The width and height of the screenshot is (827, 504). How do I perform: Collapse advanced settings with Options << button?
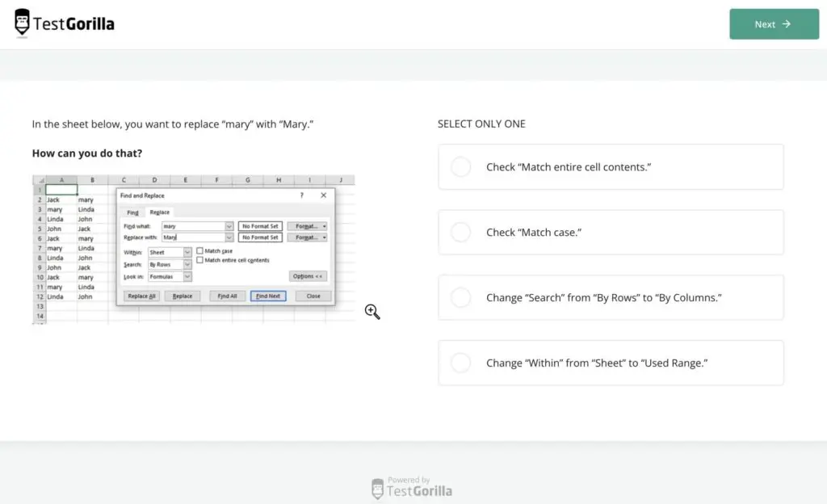pos(309,276)
